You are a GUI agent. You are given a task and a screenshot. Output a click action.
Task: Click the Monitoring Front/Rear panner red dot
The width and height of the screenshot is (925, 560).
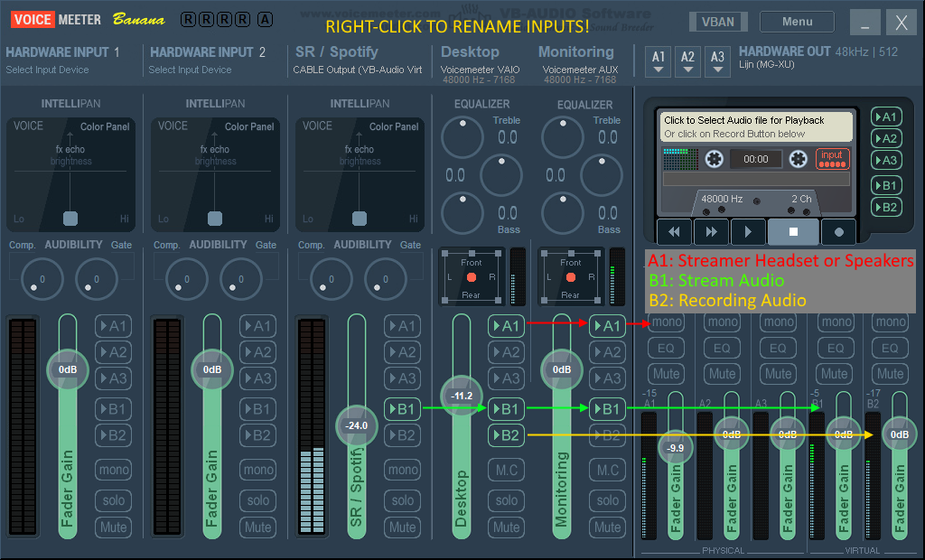pos(571,277)
